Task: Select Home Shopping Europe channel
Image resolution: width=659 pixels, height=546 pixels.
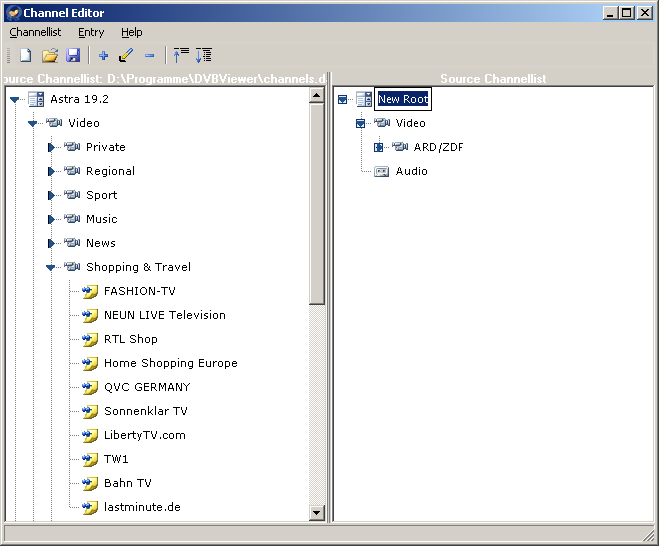Action: (x=171, y=363)
